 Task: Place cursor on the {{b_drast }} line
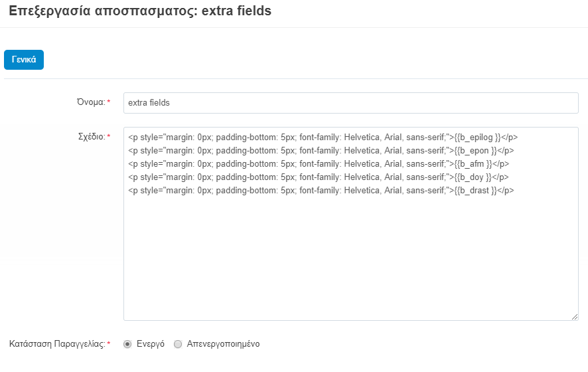321,190
